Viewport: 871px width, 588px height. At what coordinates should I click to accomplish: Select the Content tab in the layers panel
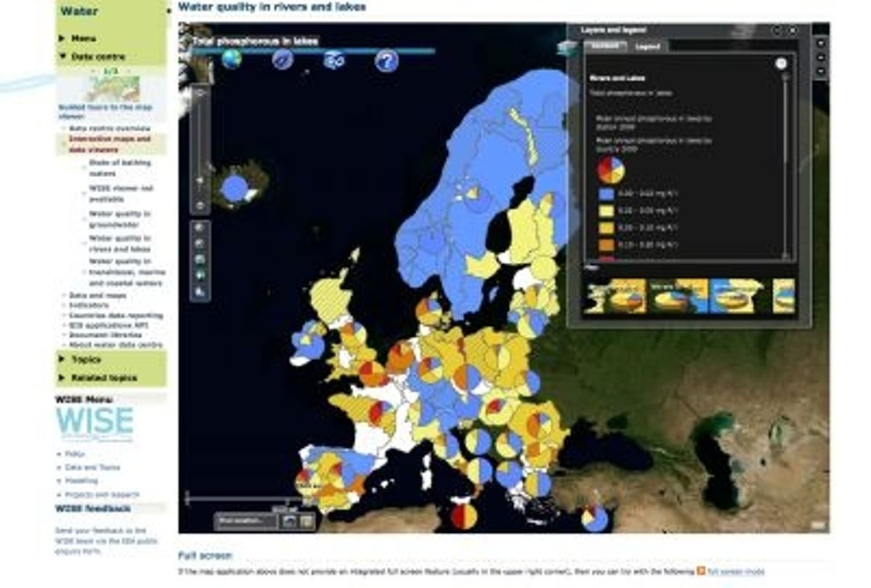click(x=607, y=45)
